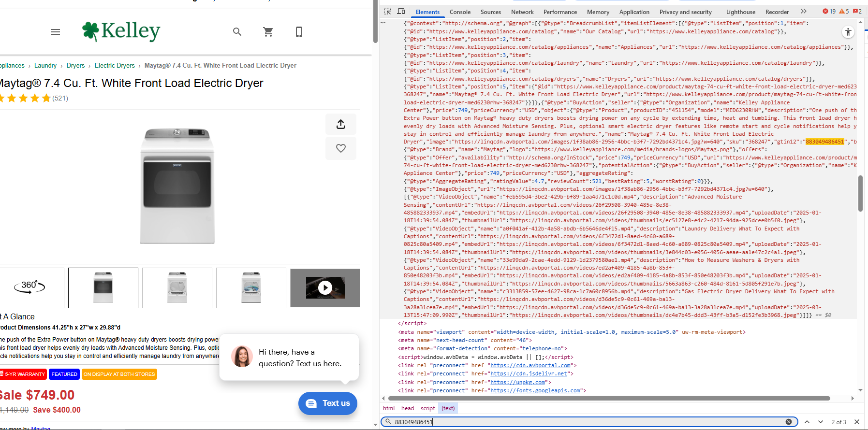The width and height of the screenshot is (868, 430).
Task: Click the ellipsis beside the JSON node
Action: pyautogui.click(x=383, y=23)
